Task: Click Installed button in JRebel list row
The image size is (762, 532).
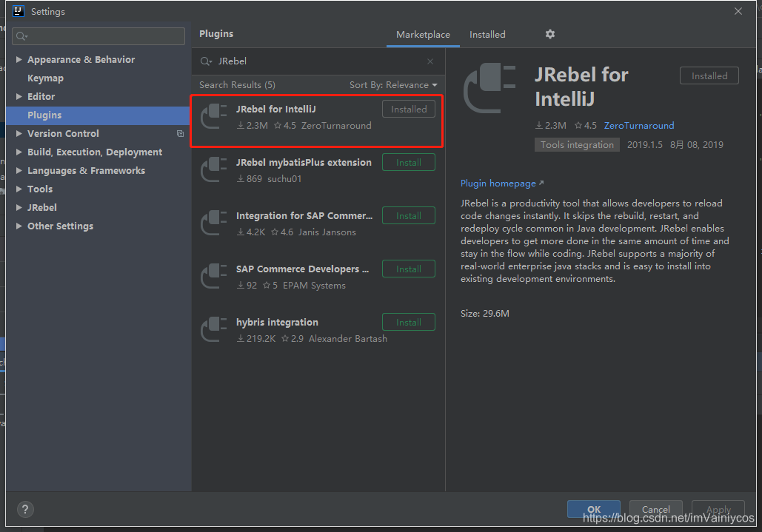Action: coord(409,110)
